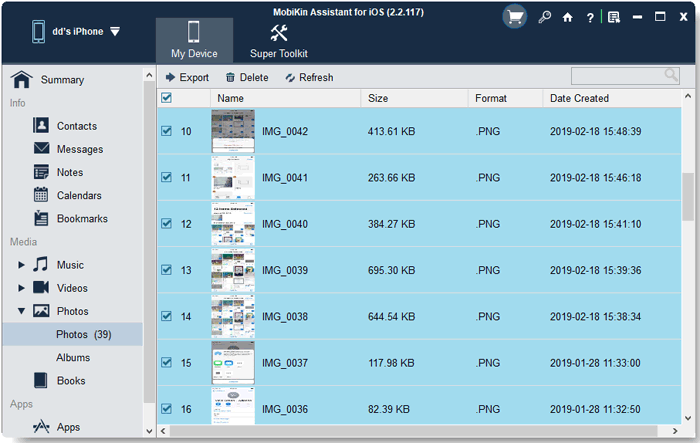The image size is (700, 443).
Task: Click the Delete trash icon
Action: [x=230, y=77]
